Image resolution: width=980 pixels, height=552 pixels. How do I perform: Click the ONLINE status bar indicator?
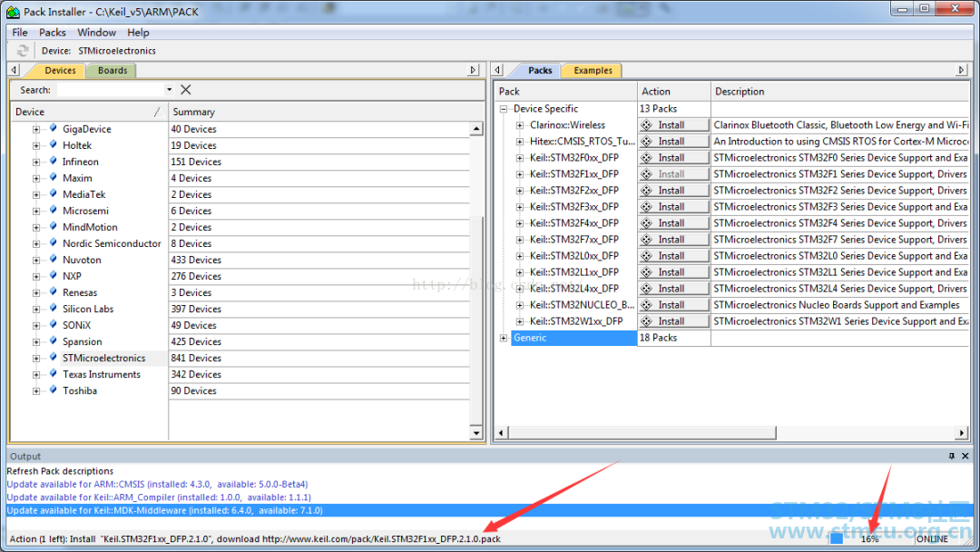coord(932,539)
